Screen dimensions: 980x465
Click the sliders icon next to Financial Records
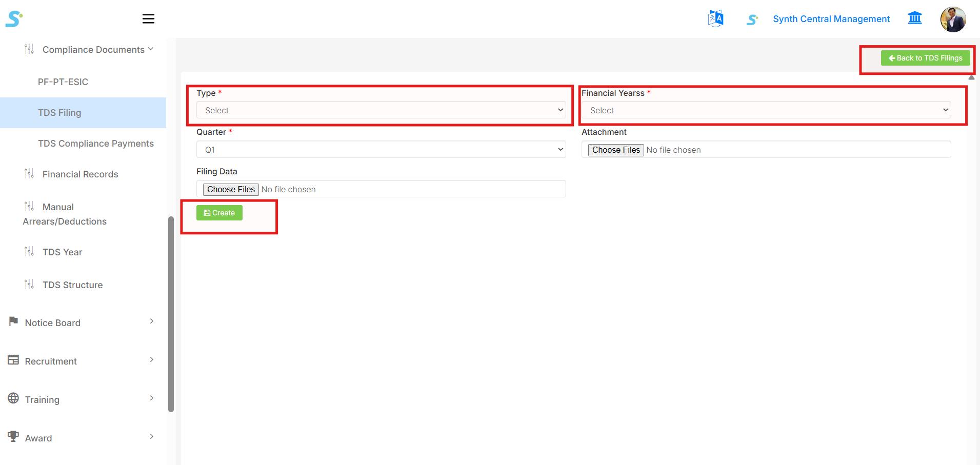coord(29,173)
